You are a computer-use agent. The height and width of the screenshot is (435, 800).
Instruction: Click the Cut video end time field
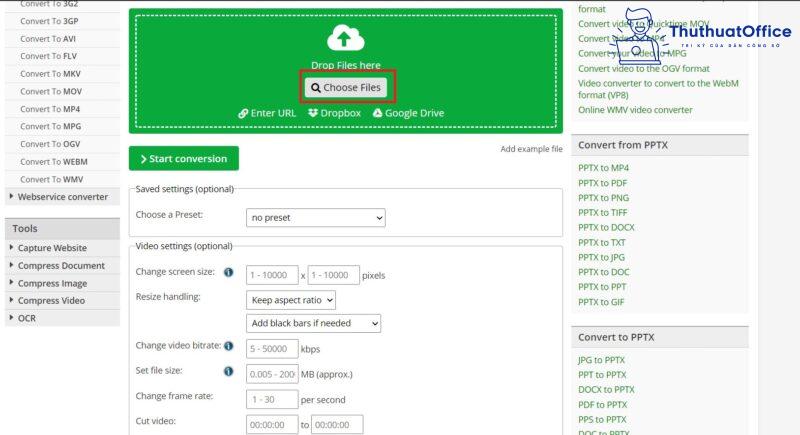click(337, 425)
